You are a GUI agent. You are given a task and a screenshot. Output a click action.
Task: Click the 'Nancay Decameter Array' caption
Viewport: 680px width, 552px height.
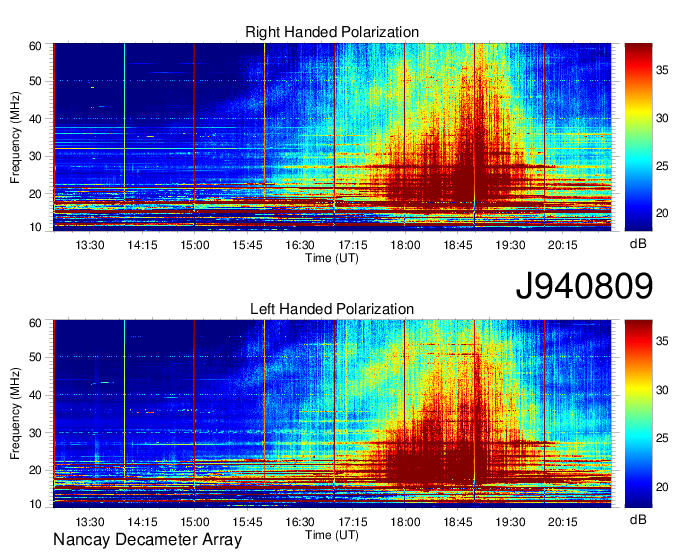[x=147, y=540]
